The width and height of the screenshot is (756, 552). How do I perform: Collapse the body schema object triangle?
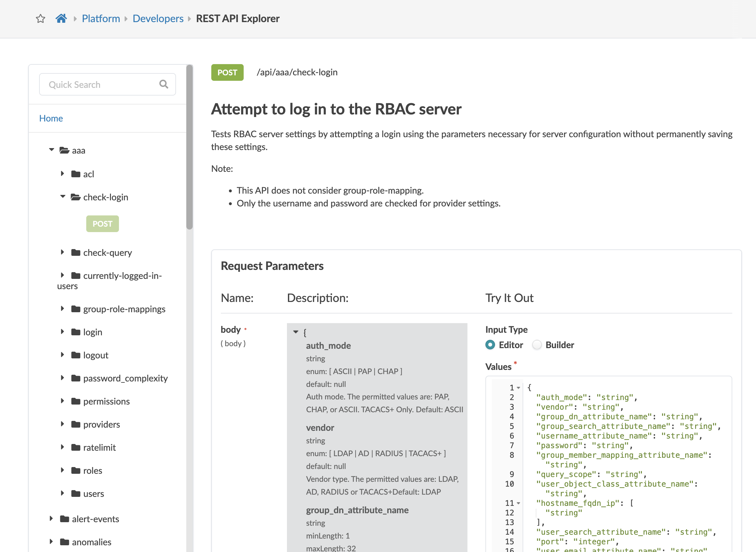point(296,332)
